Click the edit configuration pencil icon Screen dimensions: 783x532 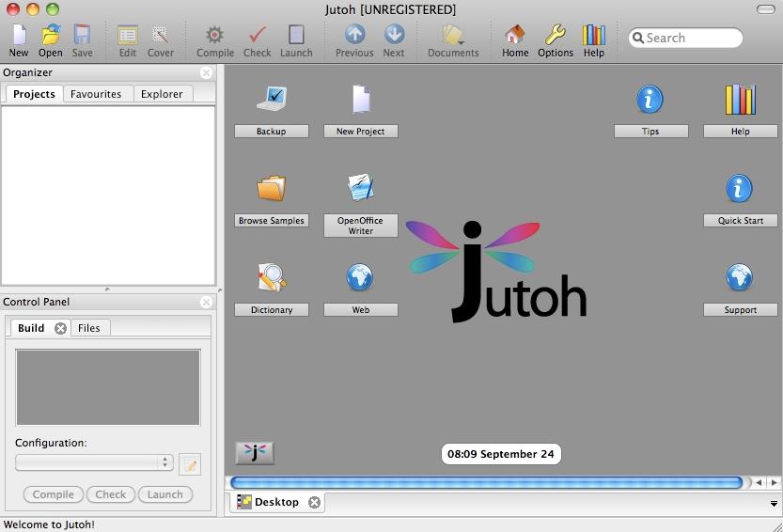[x=190, y=464]
